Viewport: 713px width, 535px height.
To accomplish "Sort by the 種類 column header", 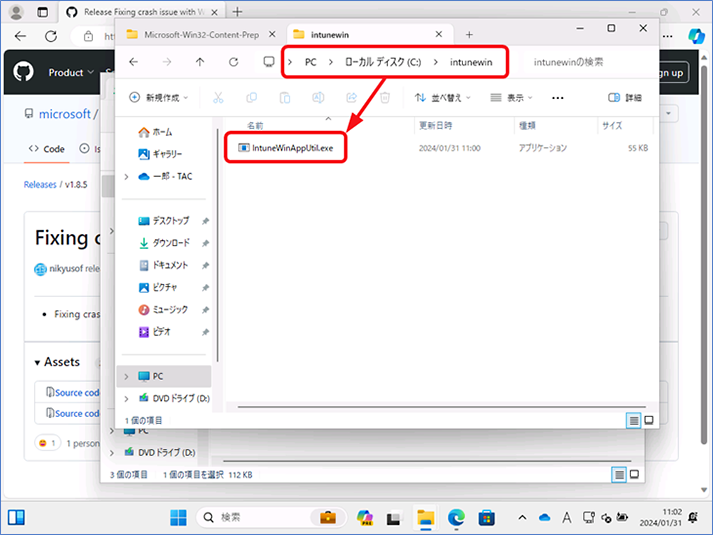I will click(527, 125).
